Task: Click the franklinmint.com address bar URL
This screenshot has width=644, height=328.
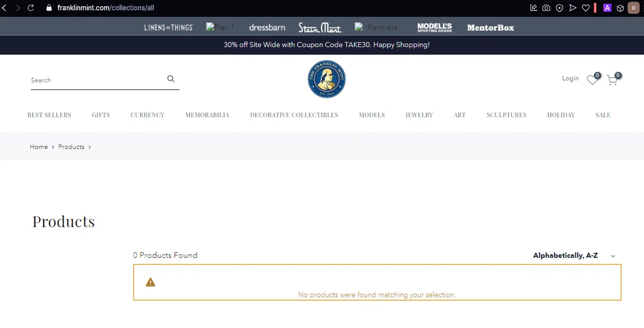Action: click(106, 8)
